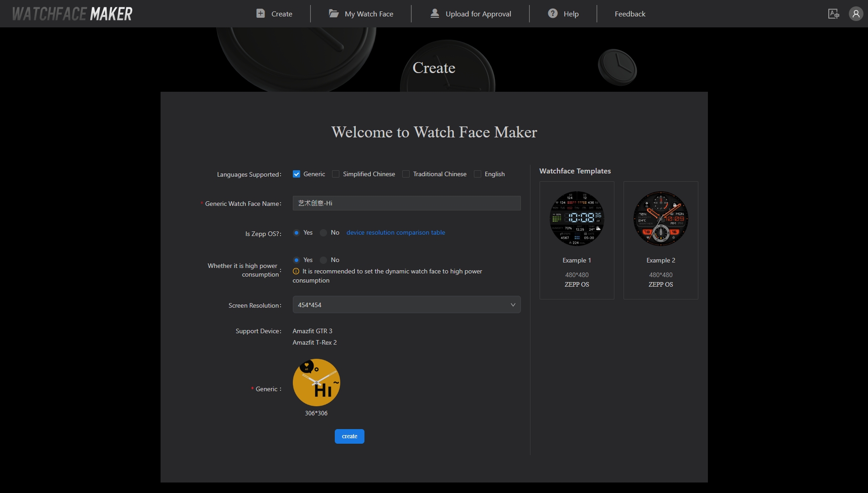Open the language switcher icon top right

(833, 14)
